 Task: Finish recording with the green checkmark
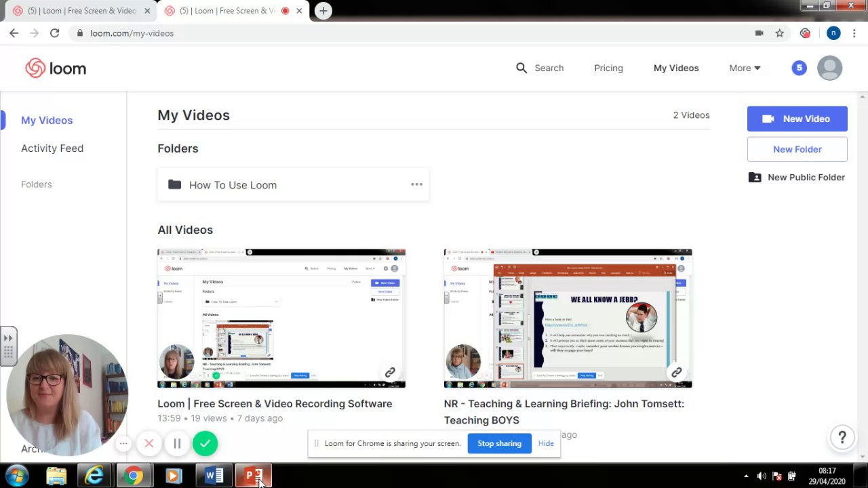click(x=205, y=444)
